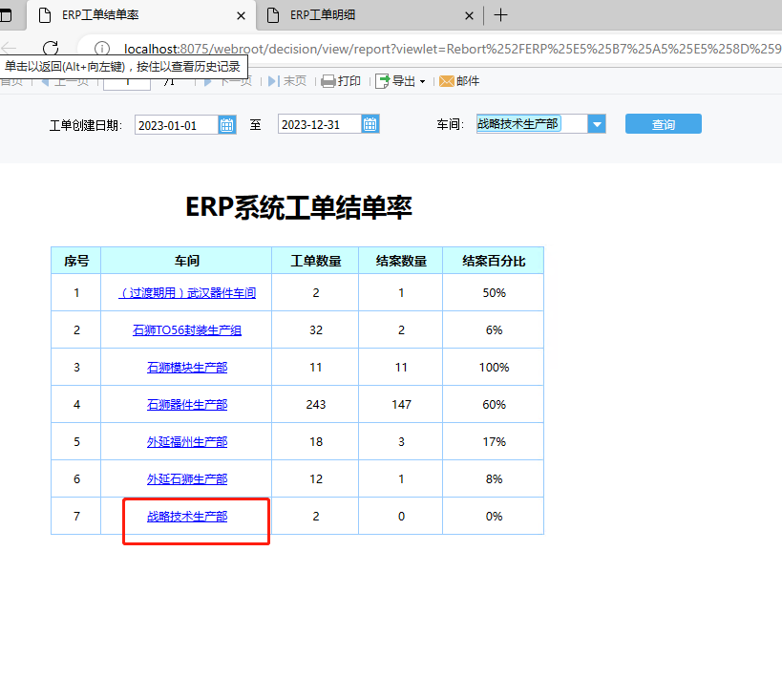Send the report via 邮件
The width and height of the screenshot is (782, 700).
coord(459,81)
